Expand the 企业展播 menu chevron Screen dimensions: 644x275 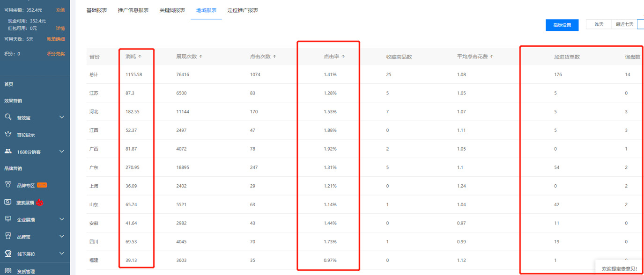(62, 219)
